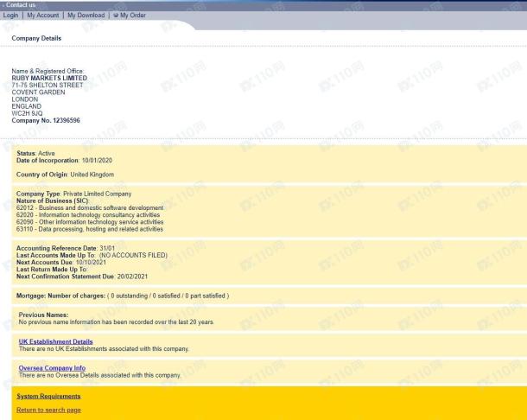The image size is (527, 420).
Task: Click the no Oversea Details message
Action: point(100,375)
